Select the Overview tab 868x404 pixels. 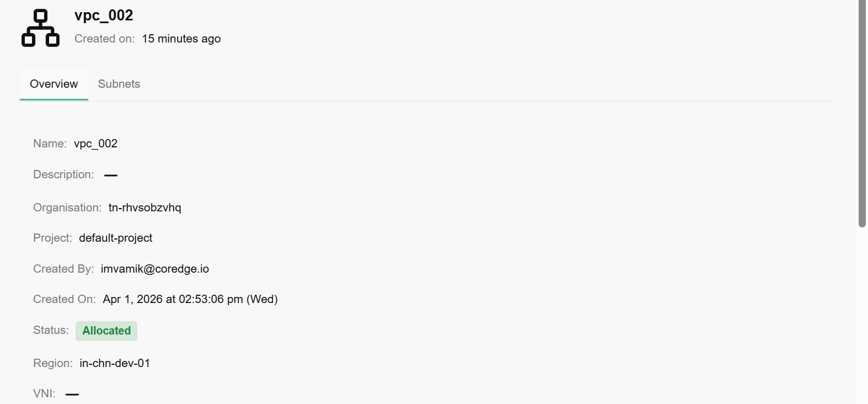(x=54, y=84)
